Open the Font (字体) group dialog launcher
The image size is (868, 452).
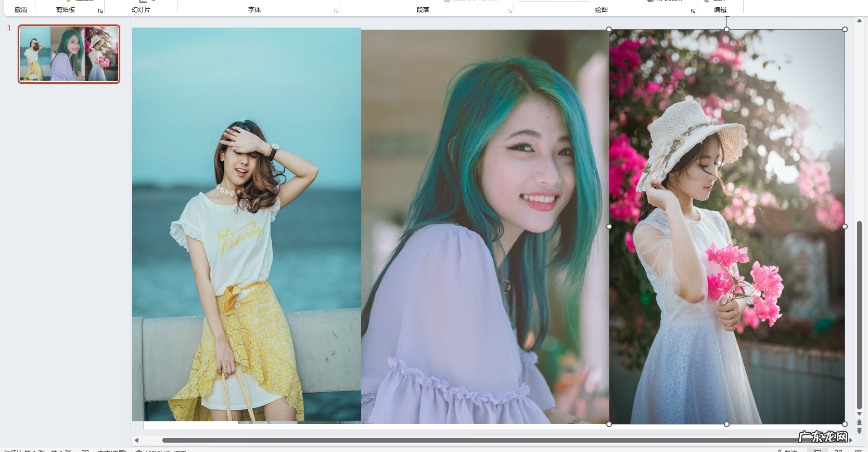click(336, 11)
